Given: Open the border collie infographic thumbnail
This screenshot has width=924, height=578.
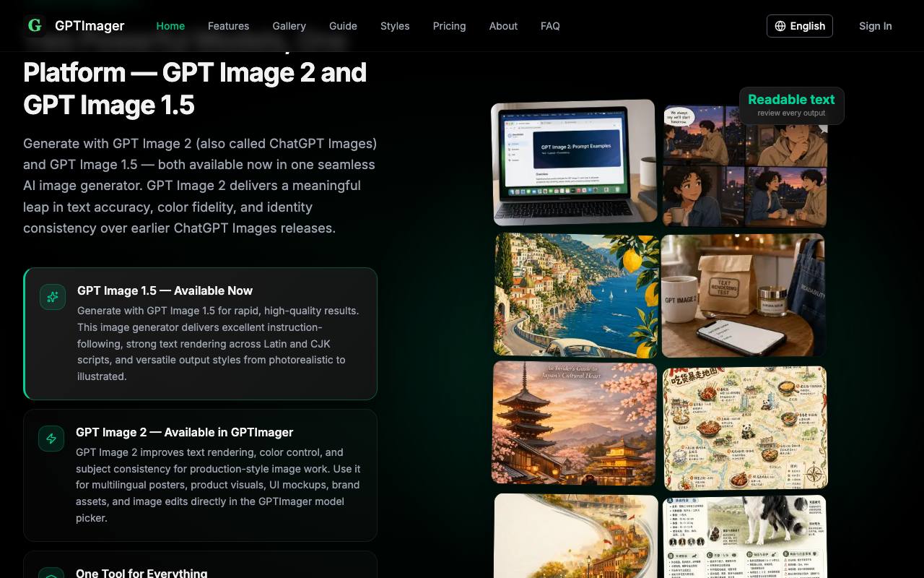Looking at the screenshot, I should tap(744, 536).
